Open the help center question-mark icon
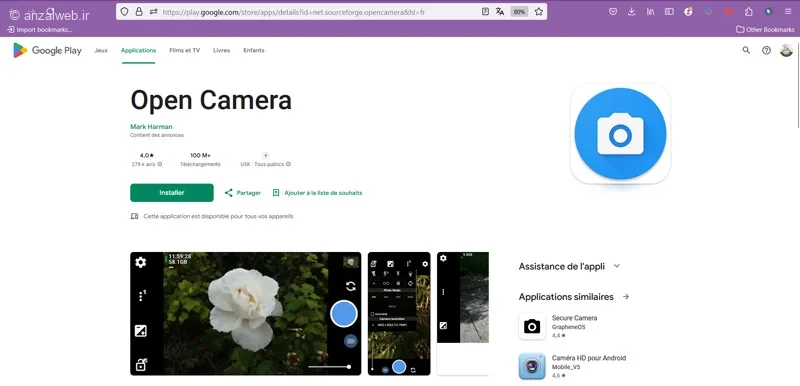Viewport: 800px width, 386px height. click(x=766, y=50)
